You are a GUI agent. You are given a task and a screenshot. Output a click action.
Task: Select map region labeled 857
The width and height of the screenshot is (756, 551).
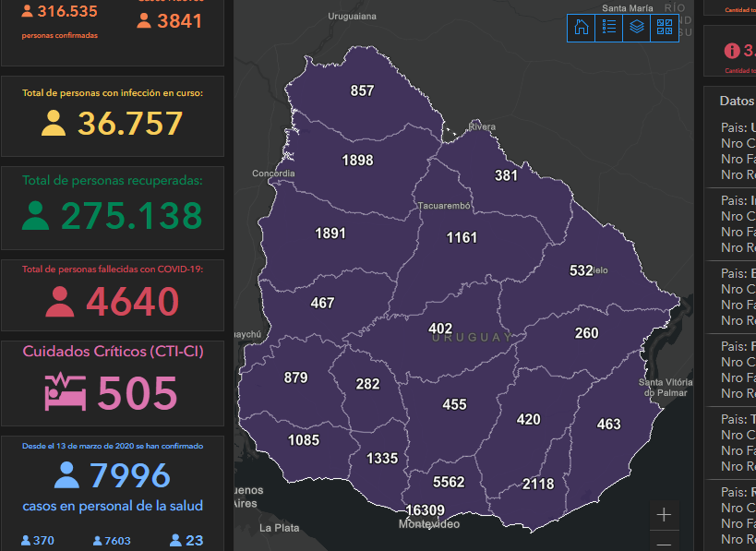click(362, 90)
